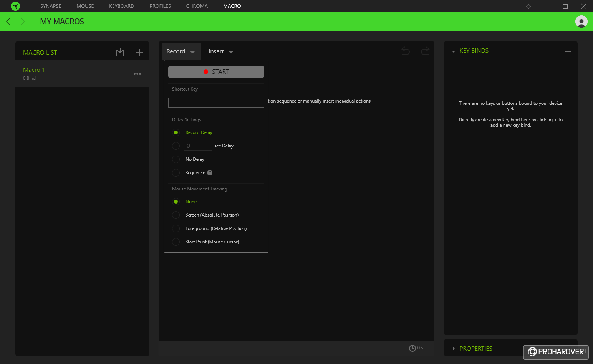Select Record Delay option
Viewport: 593px width, 364px height.
point(176,132)
